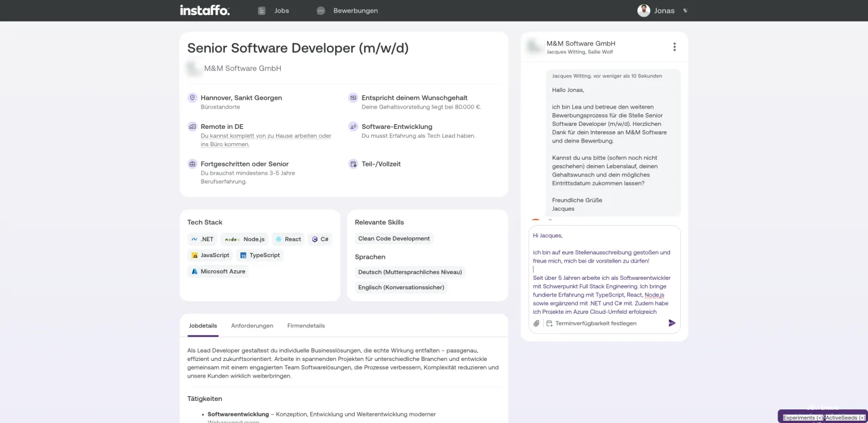Click the Senior Software Developer (m/w/d) title
This screenshot has height=423, width=868.
coord(298,48)
